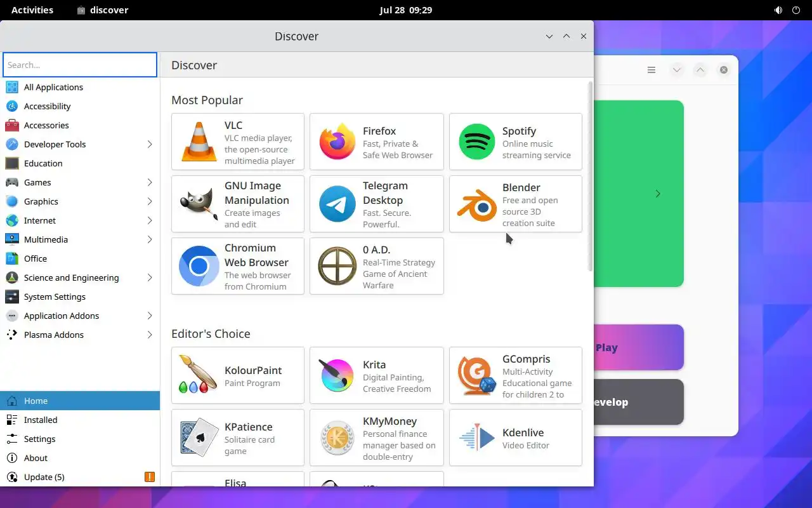Open the 'KPatience' card title

tap(249, 427)
